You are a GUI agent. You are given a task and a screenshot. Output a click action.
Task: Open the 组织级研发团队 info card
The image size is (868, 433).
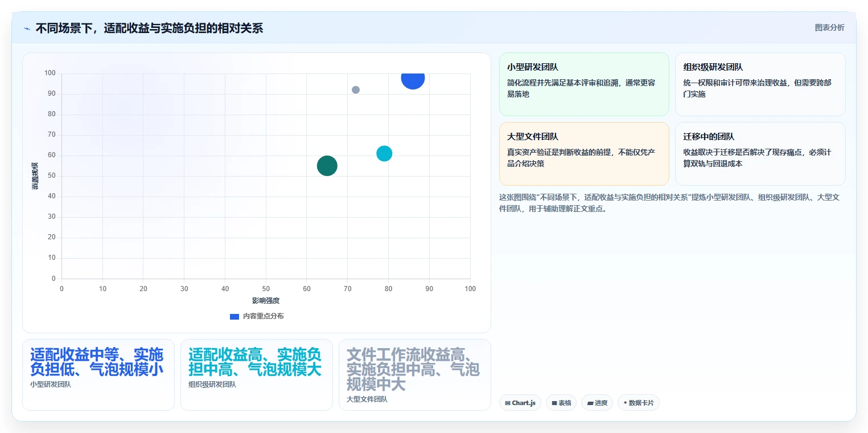click(x=760, y=84)
